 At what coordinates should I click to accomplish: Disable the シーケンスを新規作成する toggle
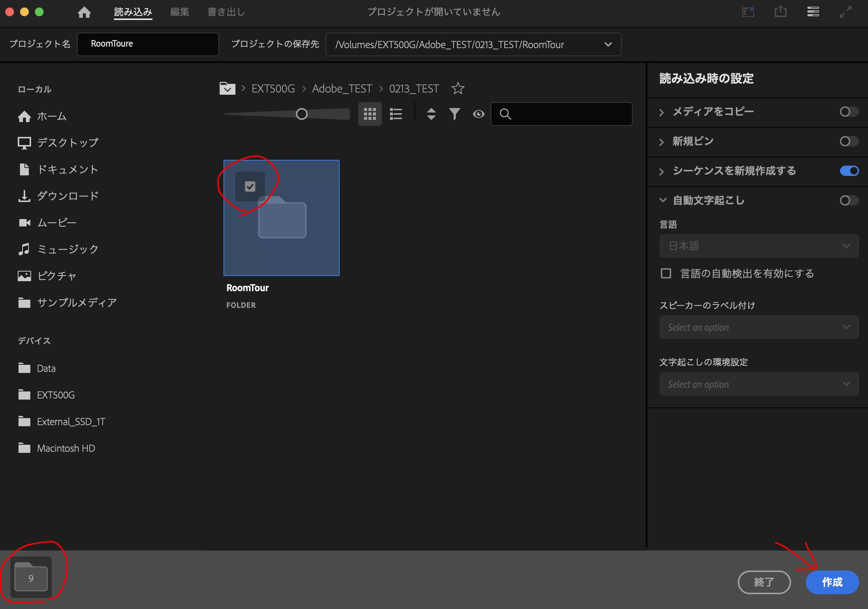pyautogui.click(x=849, y=171)
